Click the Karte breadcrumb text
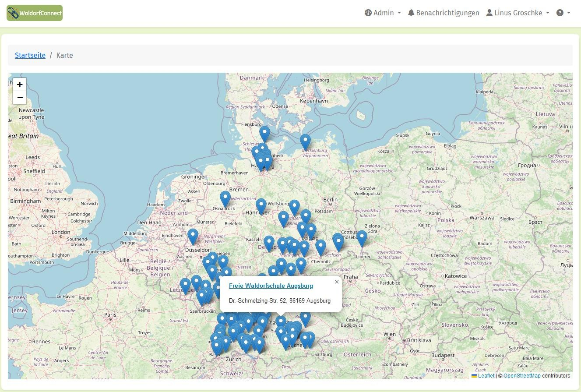The height and width of the screenshot is (392, 581). click(64, 55)
